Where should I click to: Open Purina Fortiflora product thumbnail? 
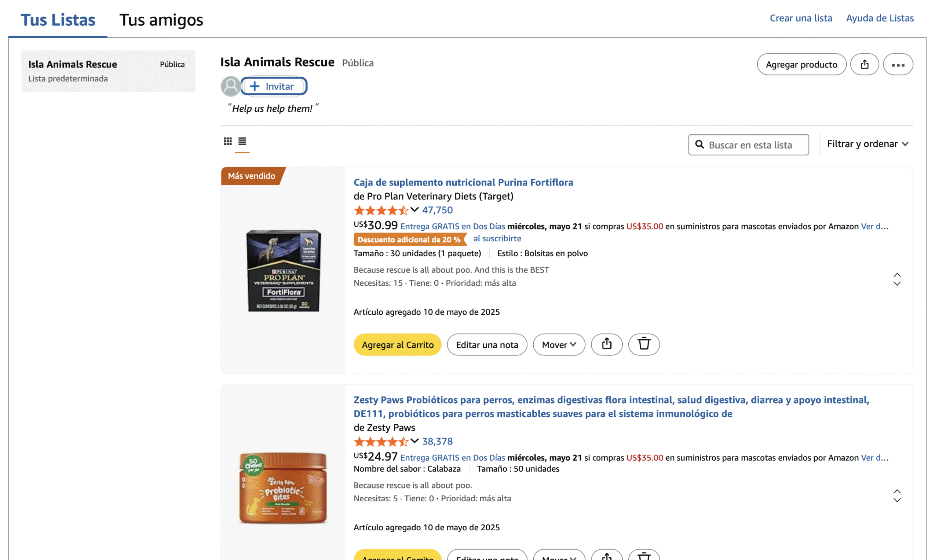(283, 270)
